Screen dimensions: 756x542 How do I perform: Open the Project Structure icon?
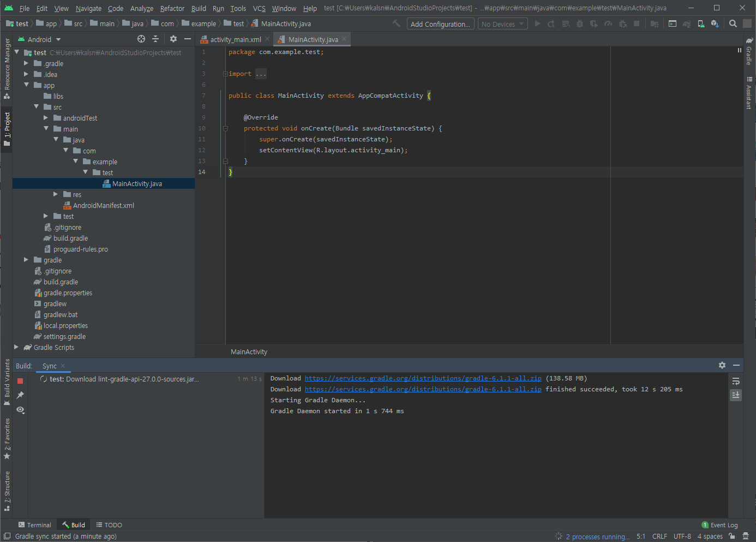655,23
